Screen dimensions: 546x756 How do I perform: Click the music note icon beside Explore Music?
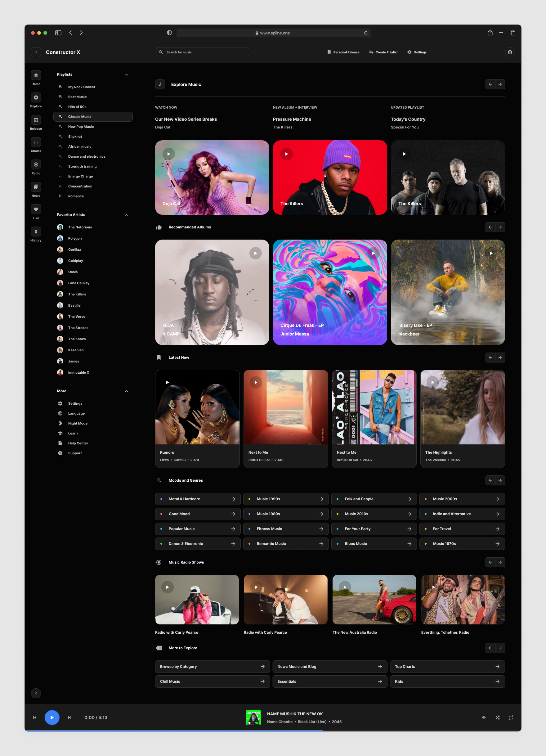(160, 84)
